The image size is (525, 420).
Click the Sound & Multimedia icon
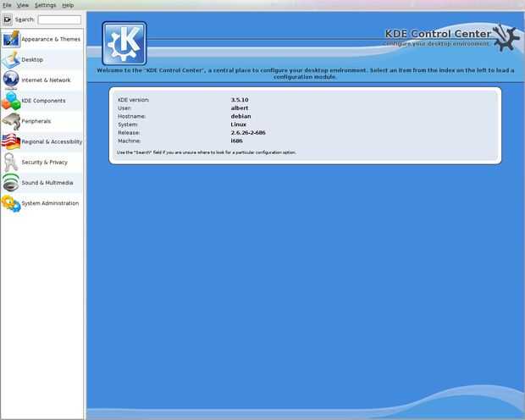coord(11,183)
